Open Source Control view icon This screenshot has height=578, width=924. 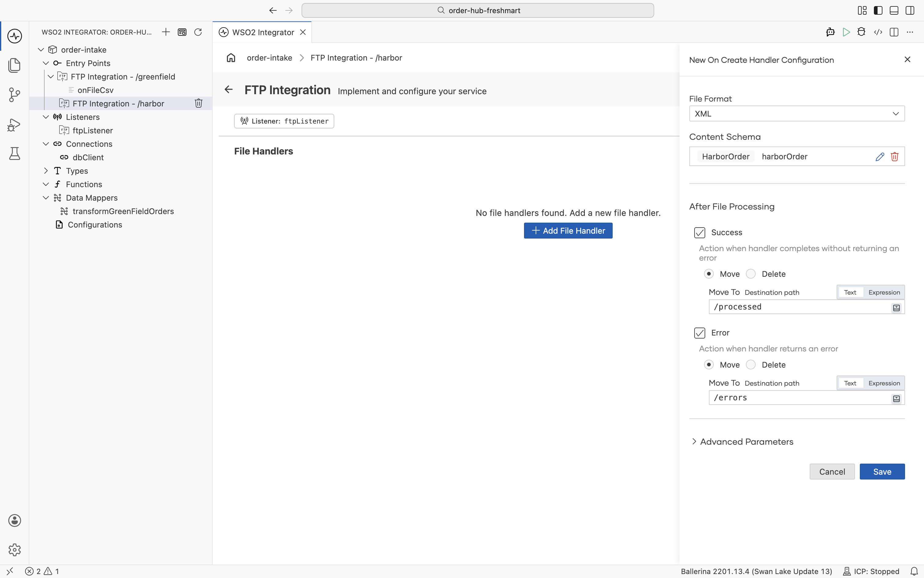pos(14,95)
